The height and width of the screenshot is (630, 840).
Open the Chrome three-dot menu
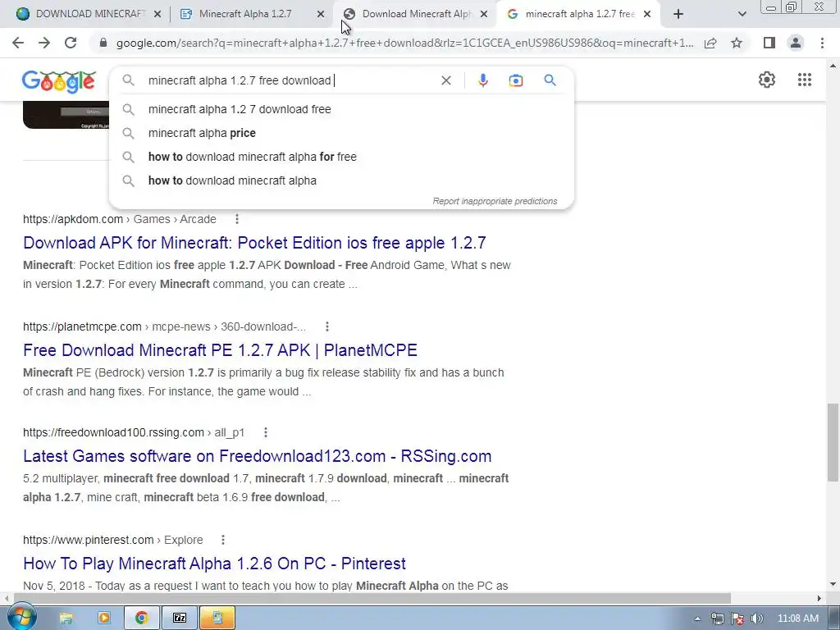[822, 43]
